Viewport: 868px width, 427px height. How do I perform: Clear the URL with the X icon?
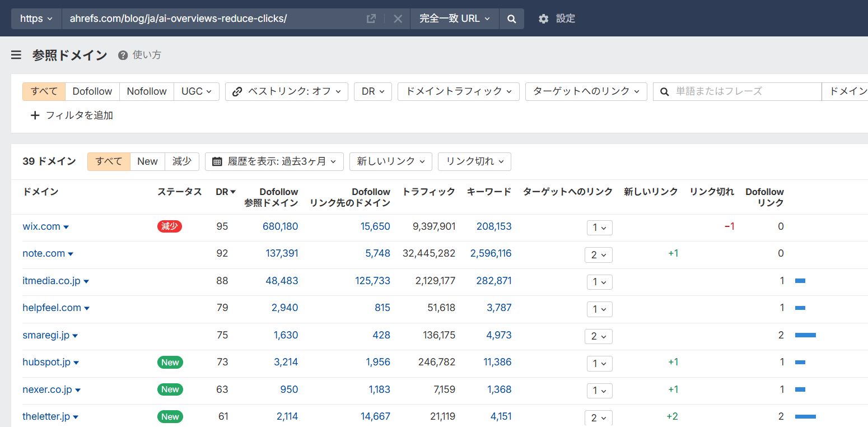(x=398, y=18)
